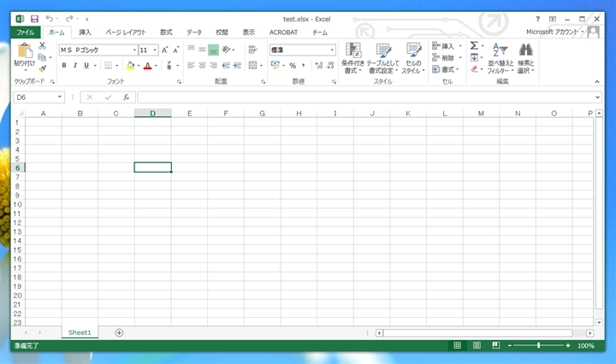Switch to Page Layout view in status bar
The height and width of the screenshot is (364, 616).
click(477, 345)
